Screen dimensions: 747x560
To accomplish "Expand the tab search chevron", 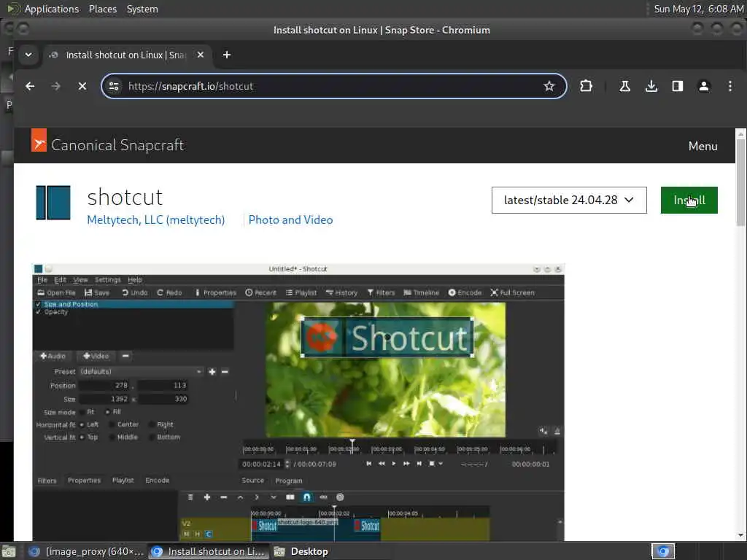I will (x=28, y=55).
